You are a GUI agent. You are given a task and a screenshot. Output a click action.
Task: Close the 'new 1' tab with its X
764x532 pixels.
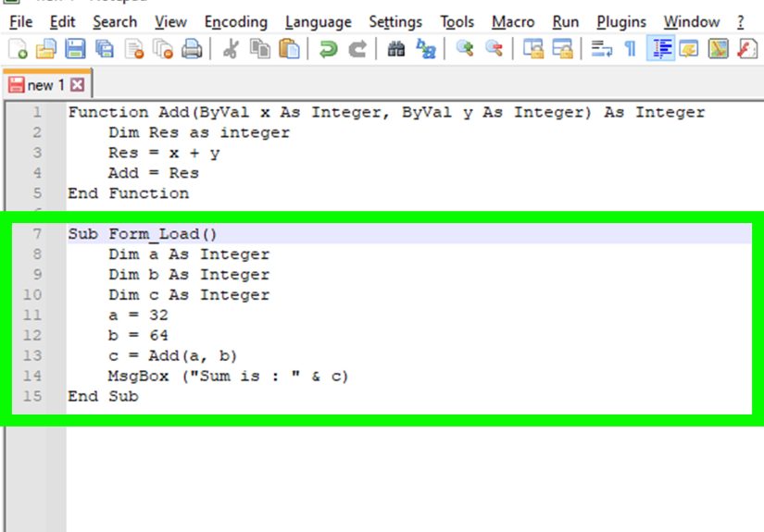[x=77, y=85]
